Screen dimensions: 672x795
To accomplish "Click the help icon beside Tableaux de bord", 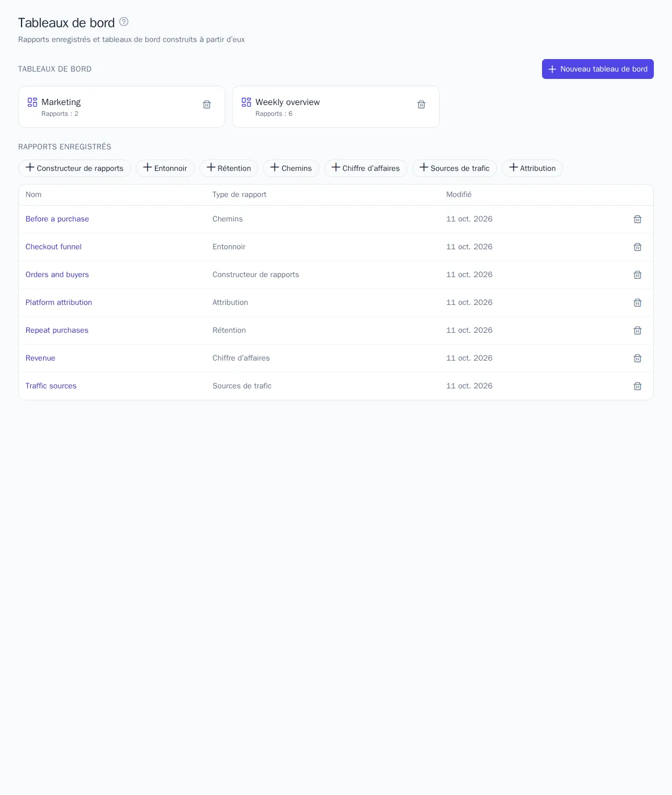I will pos(124,22).
